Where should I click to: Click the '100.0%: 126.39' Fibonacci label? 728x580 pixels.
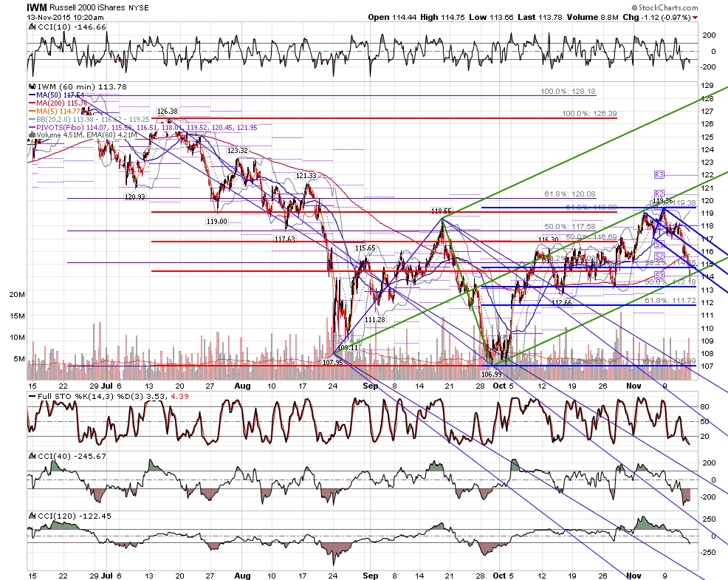coord(590,114)
